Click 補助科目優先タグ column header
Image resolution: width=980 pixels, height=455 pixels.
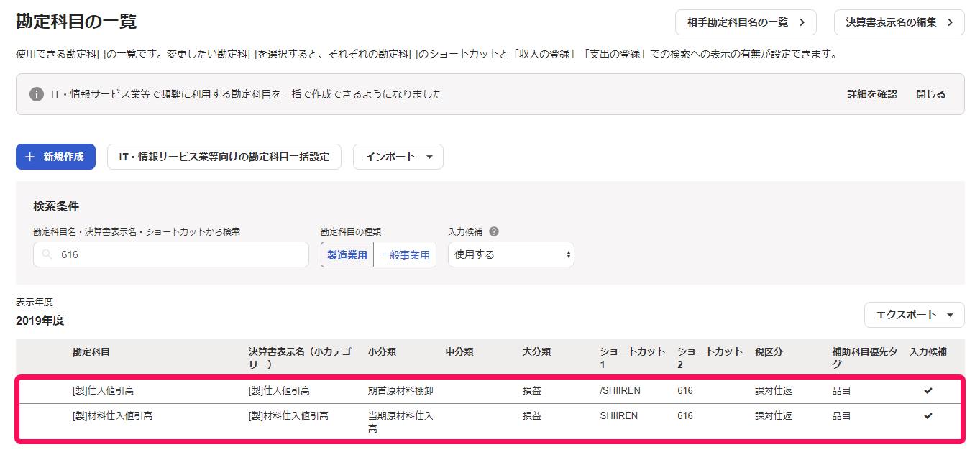pyautogui.click(x=865, y=358)
